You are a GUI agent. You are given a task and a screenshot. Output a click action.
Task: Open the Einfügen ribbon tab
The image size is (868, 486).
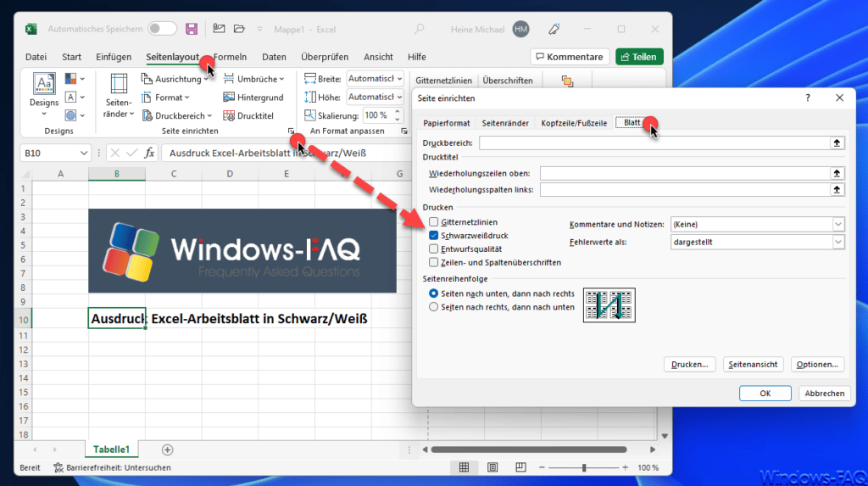click(x=114, y=57)
